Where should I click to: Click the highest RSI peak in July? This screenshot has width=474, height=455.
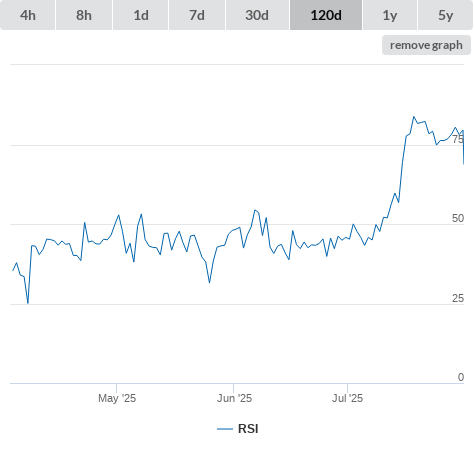(x=414, y=117)
